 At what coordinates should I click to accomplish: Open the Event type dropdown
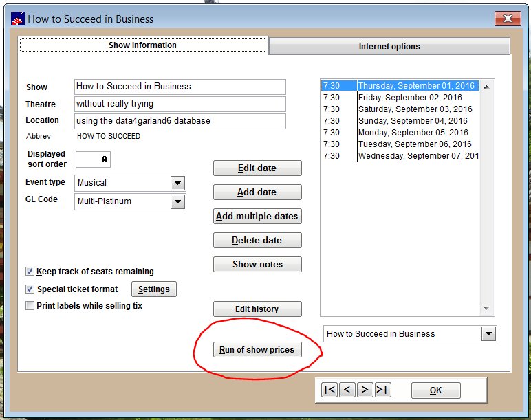point(177,183)
